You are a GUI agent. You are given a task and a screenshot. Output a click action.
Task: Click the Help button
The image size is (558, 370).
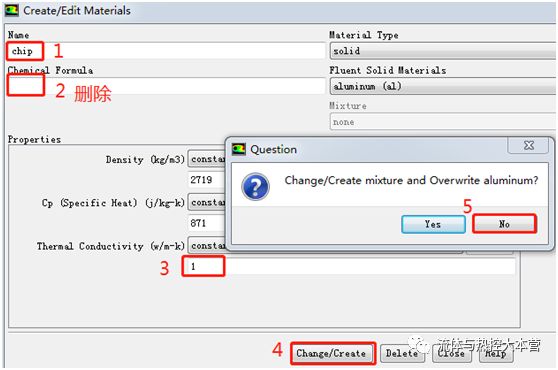[496, 353]
